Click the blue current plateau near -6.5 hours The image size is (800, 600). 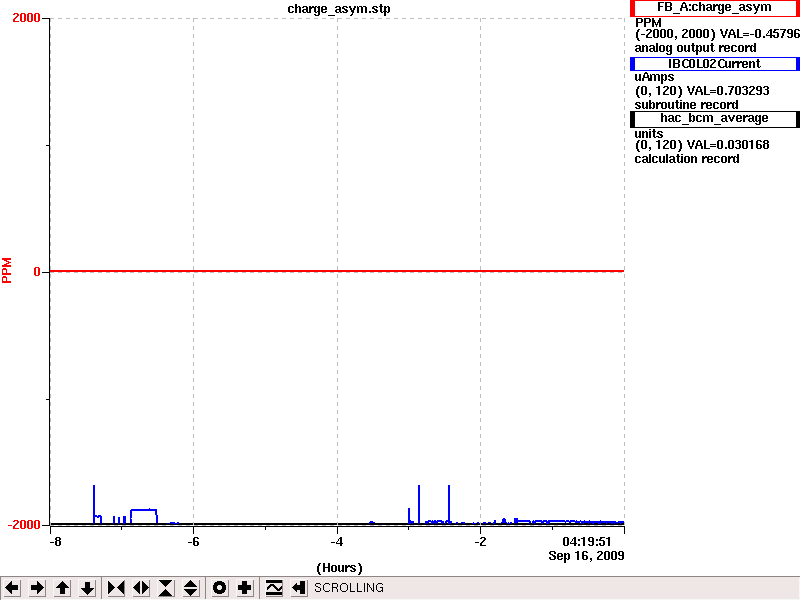(x=143, y=510)
